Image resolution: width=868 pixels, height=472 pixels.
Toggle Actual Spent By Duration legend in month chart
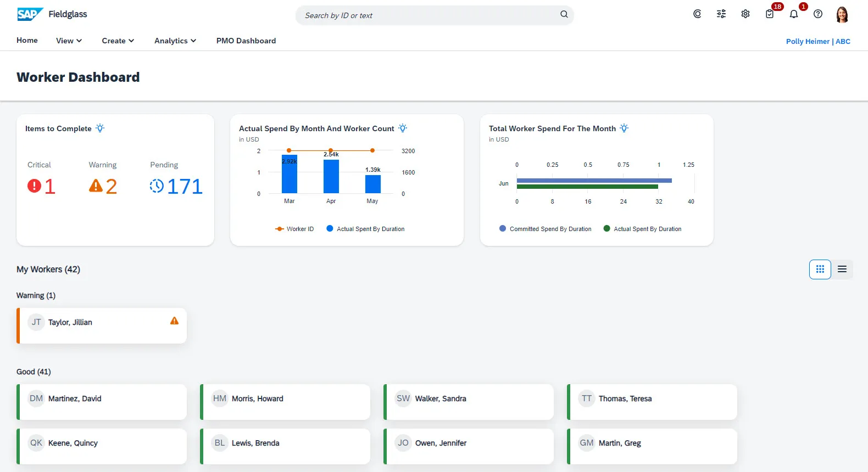pyautogui.click(x=365, y=229)
